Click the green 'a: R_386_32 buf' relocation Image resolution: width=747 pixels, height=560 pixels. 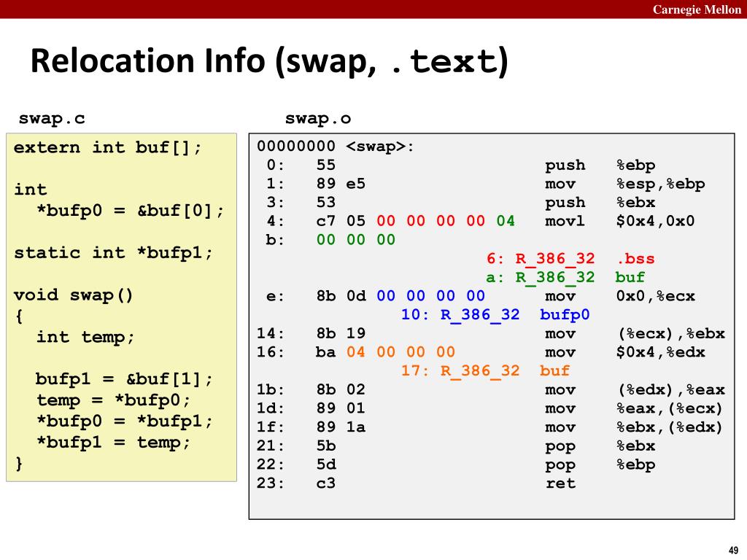[565, 277]
